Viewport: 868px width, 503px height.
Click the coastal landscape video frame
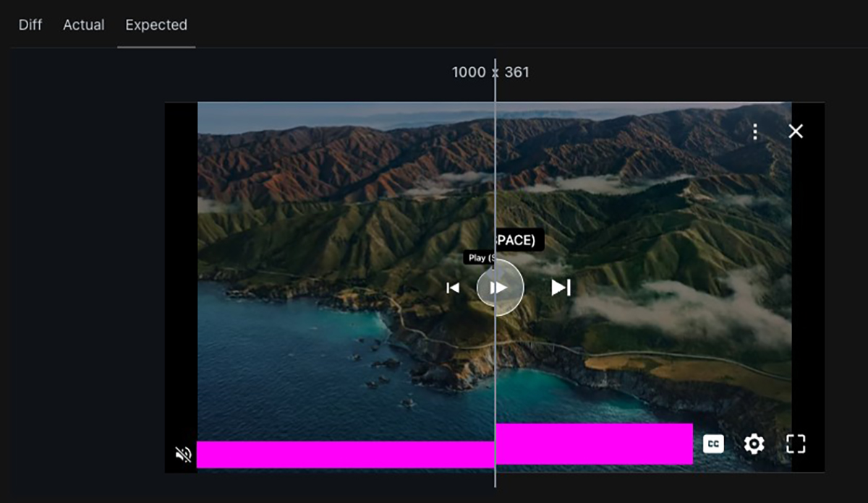[x=325, y=217]
